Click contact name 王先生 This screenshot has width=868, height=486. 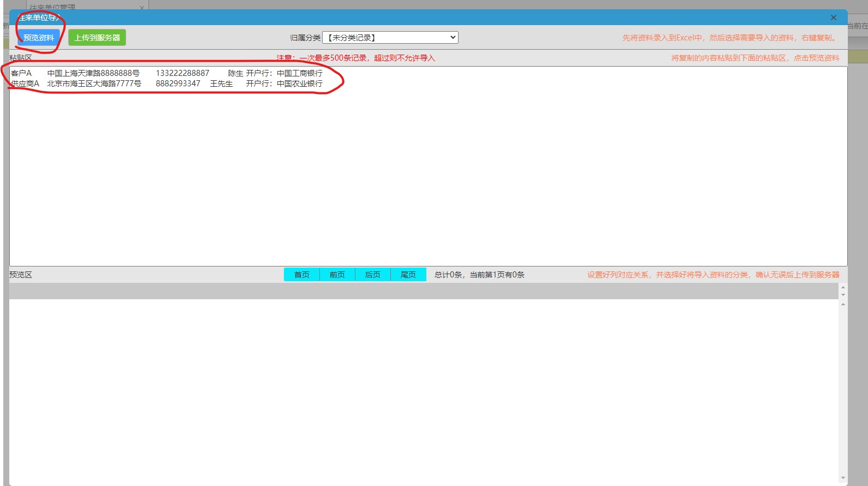(x=222, y=84)
